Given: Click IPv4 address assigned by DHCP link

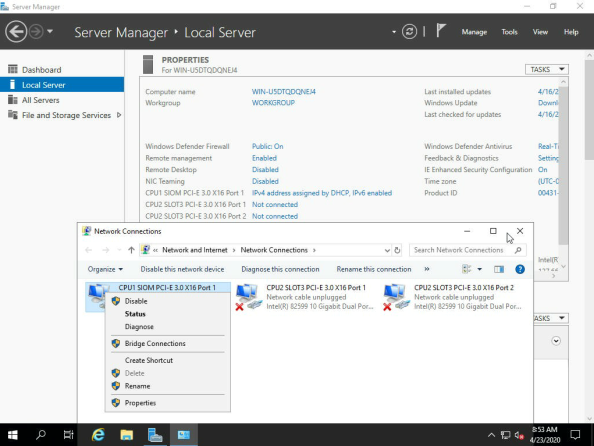Looking at the screenshot, I should click(322, 193).
